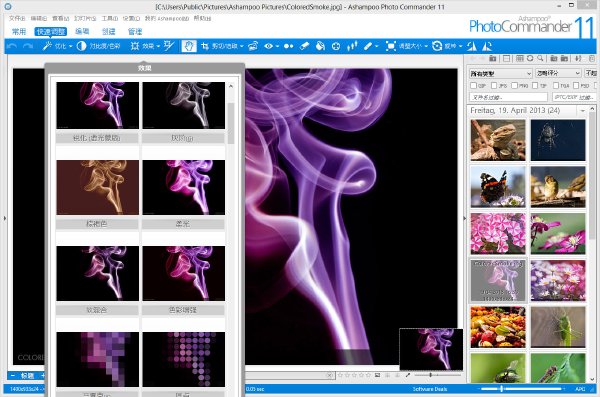Click the rotate circular arrows icon

[x=437, y=46]
